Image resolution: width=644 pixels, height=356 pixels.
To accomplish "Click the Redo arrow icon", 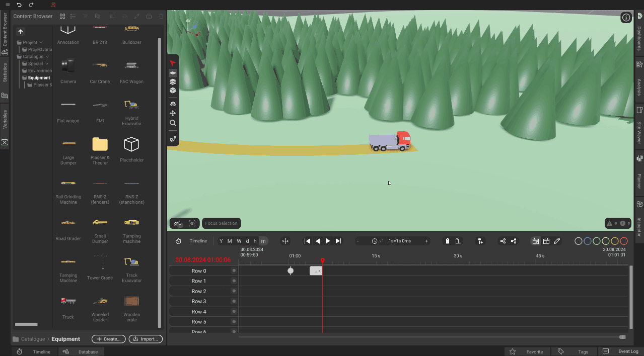I will coord(31,5).
